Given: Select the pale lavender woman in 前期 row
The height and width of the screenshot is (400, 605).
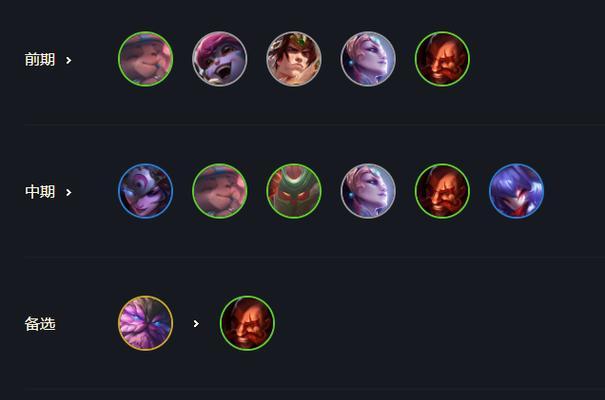Looking at the screenshot, I should (x=368, y=59).
